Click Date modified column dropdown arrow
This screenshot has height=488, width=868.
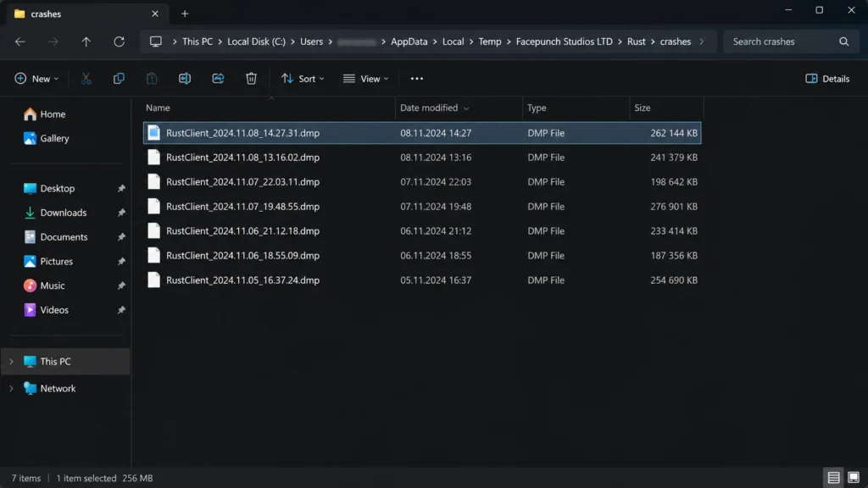coord(466,108)
